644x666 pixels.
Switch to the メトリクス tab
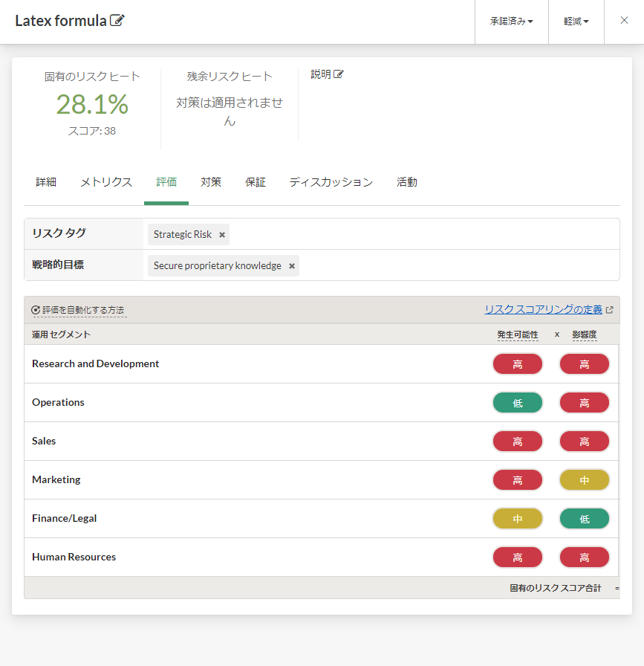[106, 182]
